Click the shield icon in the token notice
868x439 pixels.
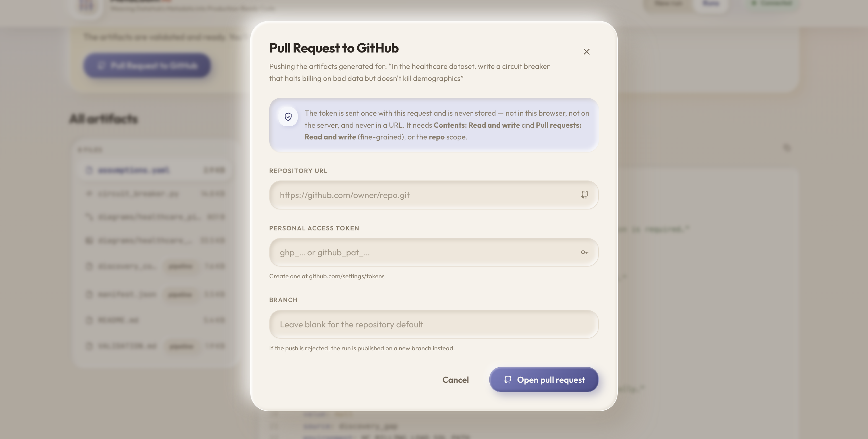(x=288, y=116)
